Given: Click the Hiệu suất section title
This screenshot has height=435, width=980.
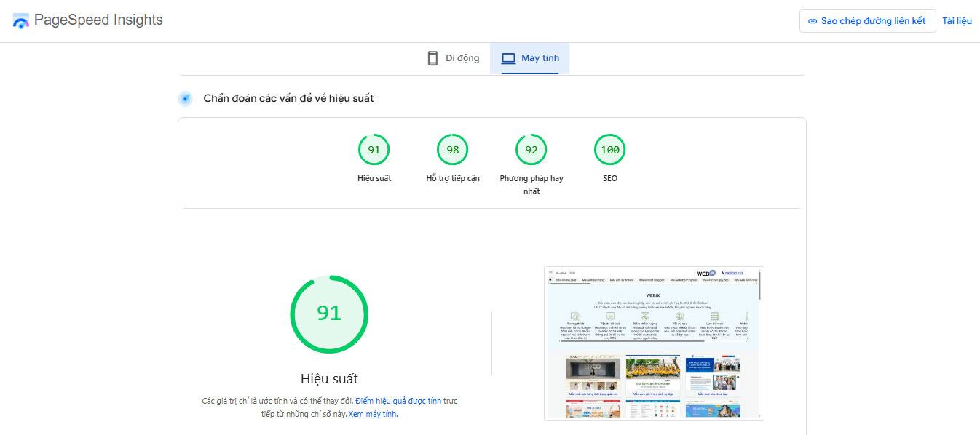Looking at the screenshot, I should click(329, 378).
